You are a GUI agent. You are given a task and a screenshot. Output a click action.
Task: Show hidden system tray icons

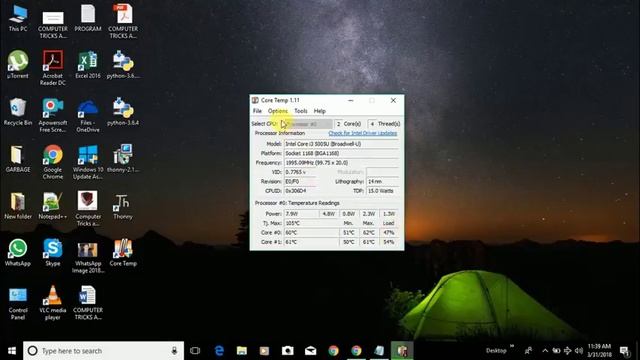point(545,351)
